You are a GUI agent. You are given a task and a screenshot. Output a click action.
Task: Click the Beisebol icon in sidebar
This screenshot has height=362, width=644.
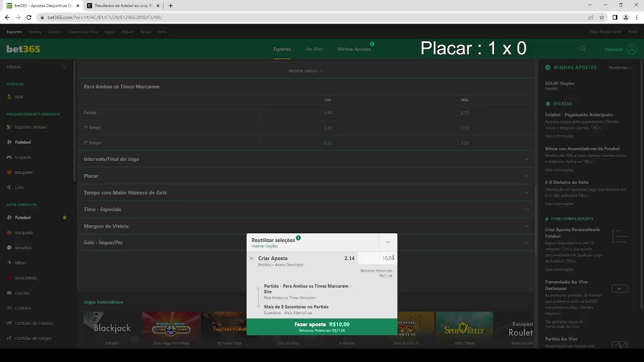pyautogui.click(x=9, y=248)
